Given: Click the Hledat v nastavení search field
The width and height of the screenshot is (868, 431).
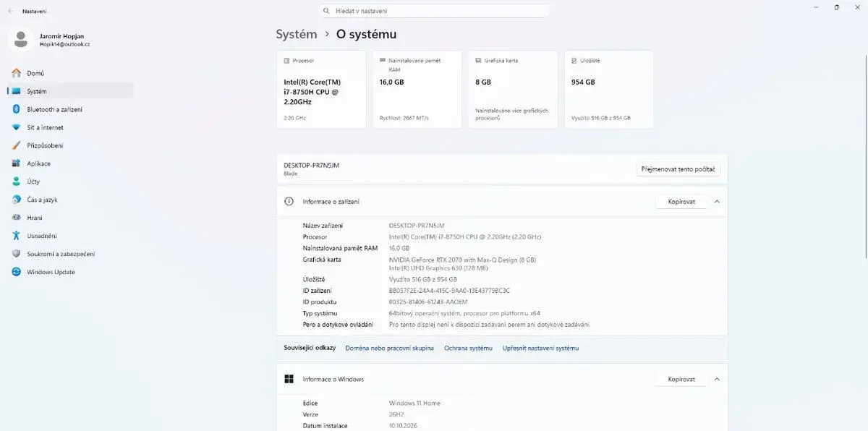Looking at the screenshot, I should coord(434,11).
